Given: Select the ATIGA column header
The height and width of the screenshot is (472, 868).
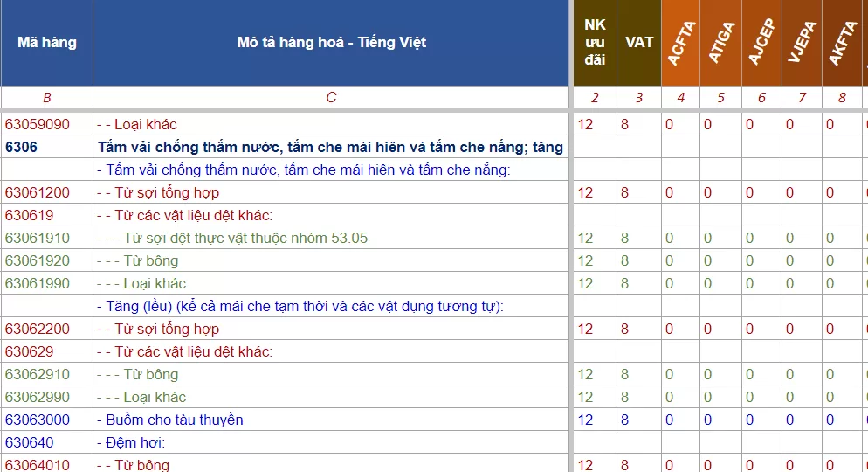Looking at the screenshot, I should pos(720,43).
